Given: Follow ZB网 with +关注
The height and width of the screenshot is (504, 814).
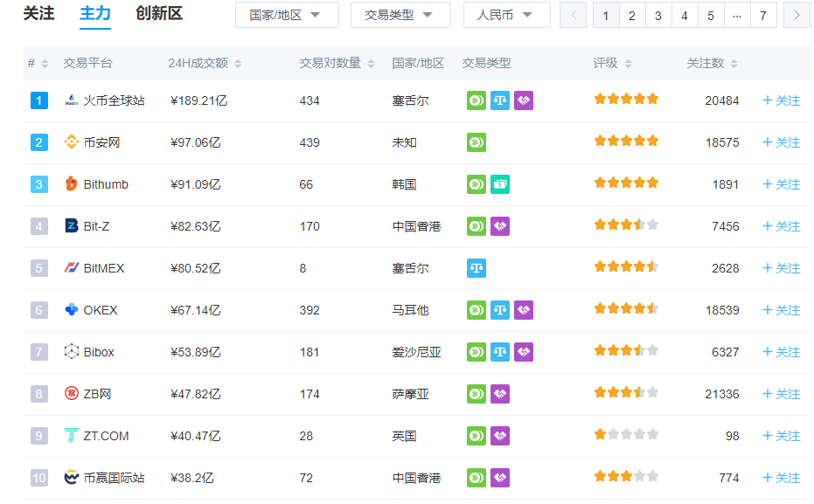Looking at the screenshot, I should click(x=782, y=394).
